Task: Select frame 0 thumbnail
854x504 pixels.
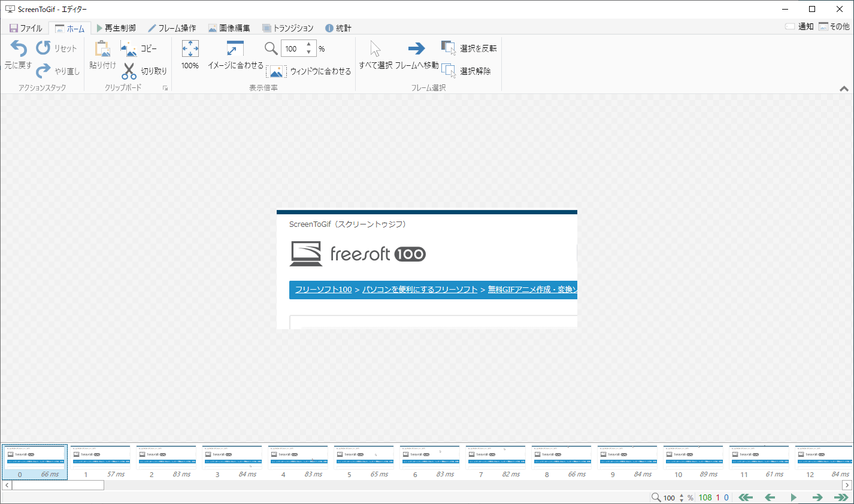Action: (x=35, y=462)
